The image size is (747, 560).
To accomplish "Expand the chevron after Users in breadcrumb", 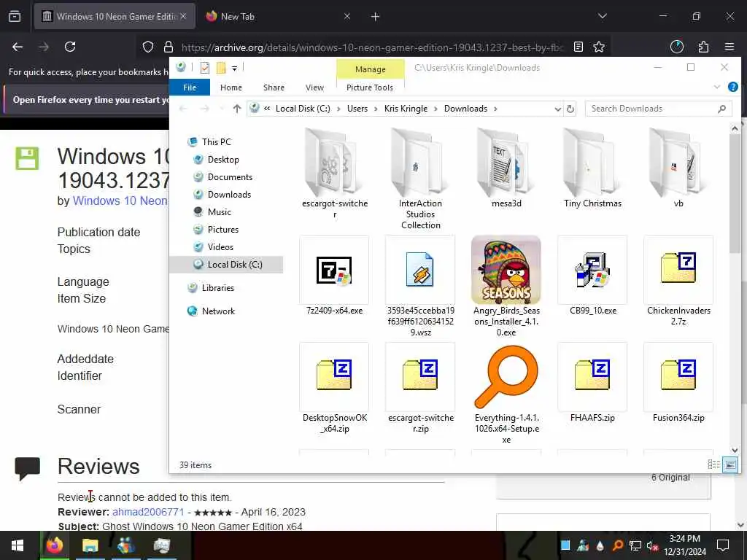I will pos(376,109).
